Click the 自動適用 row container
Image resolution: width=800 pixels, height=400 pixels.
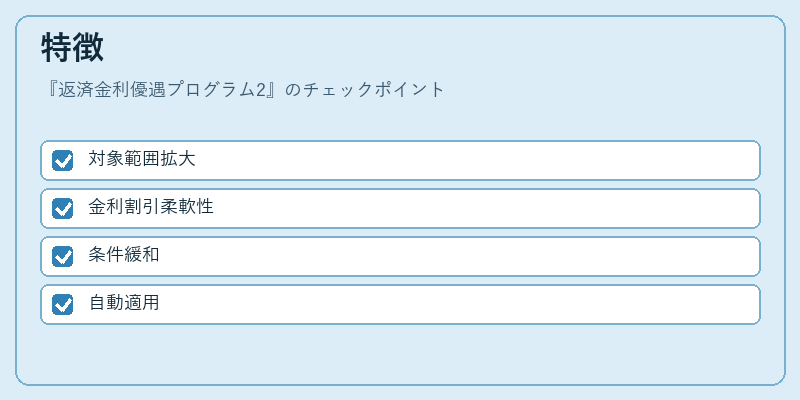click(x=401, y=304)
